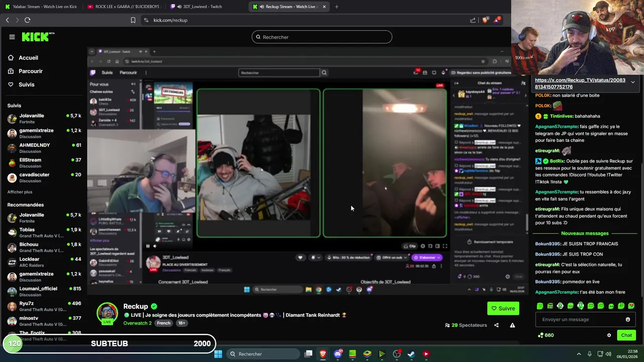Open Bichouu recommended channel

click(44, 247)
